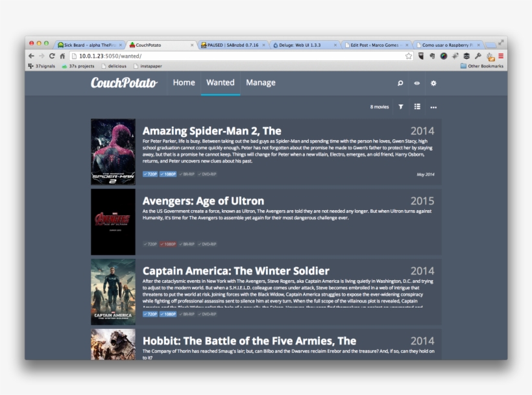Screen dimensions: 532x395
Task: Open the Other Bookmarks folder
Action: coord(481,66)
